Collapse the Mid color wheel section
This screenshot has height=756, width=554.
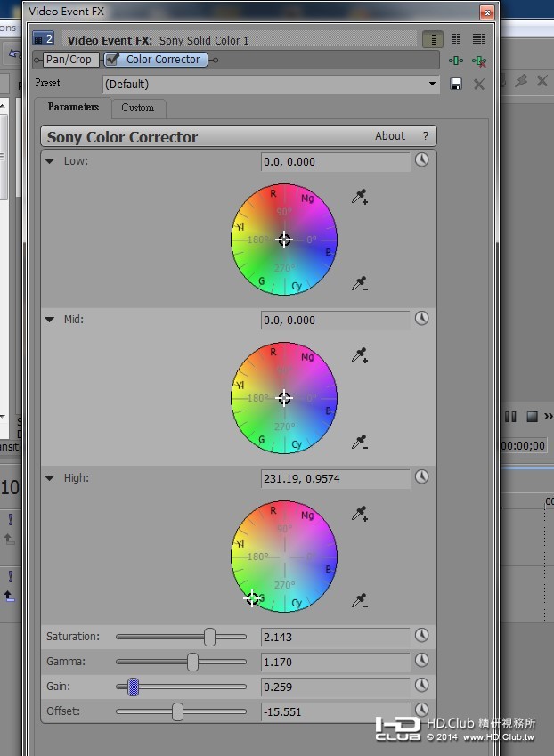[50, 319]
